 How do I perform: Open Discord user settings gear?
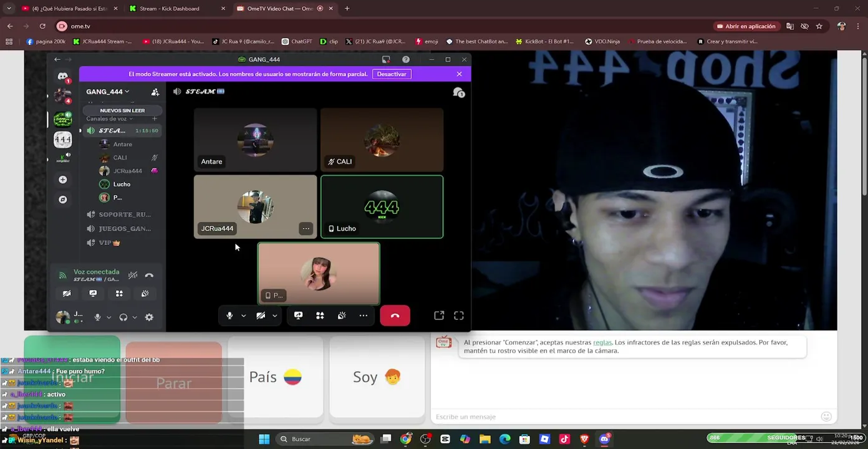pos(149,317)
